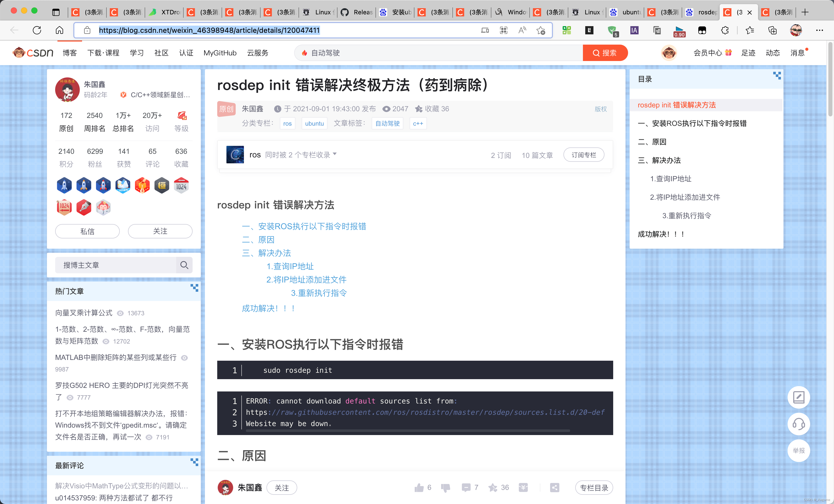Click the reward yen icon
This screenshot has width=834, height=504.
(523, 487)
